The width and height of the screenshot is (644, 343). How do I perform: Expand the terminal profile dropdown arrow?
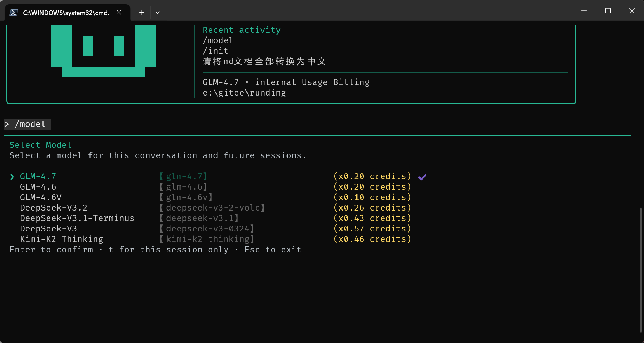coord(158,13)
